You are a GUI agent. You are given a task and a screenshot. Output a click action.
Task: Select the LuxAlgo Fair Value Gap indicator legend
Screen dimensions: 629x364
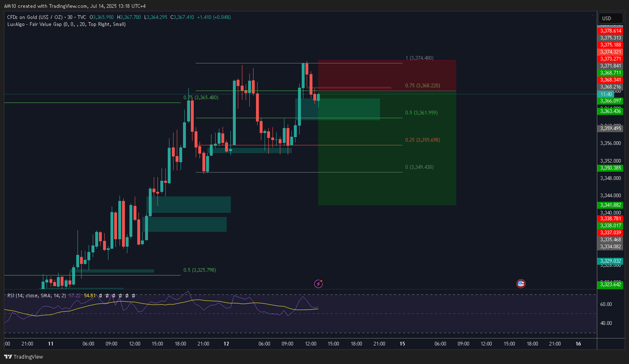(x=66, y=24)
